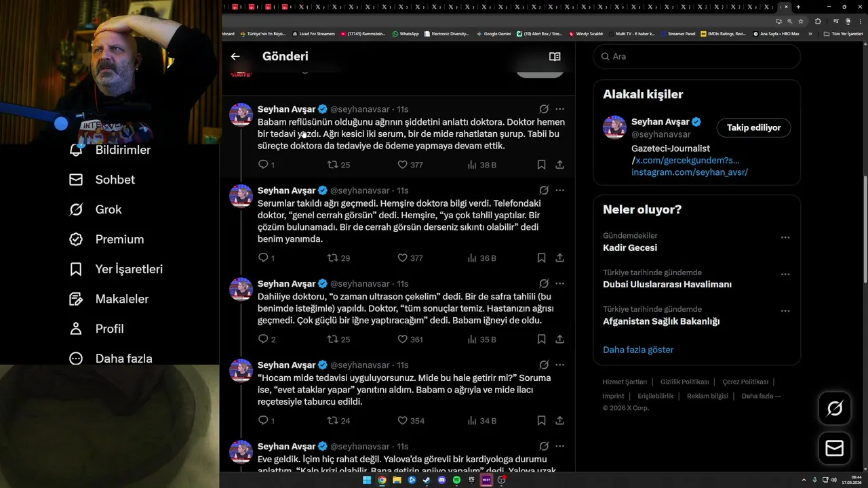Click the Ara search field

click(696, 56)
